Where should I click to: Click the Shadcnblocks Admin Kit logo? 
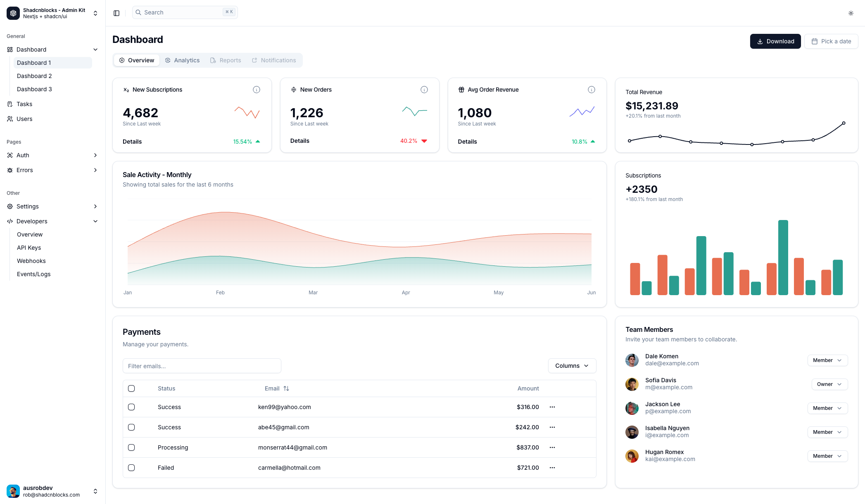click(x=13, y=13)
